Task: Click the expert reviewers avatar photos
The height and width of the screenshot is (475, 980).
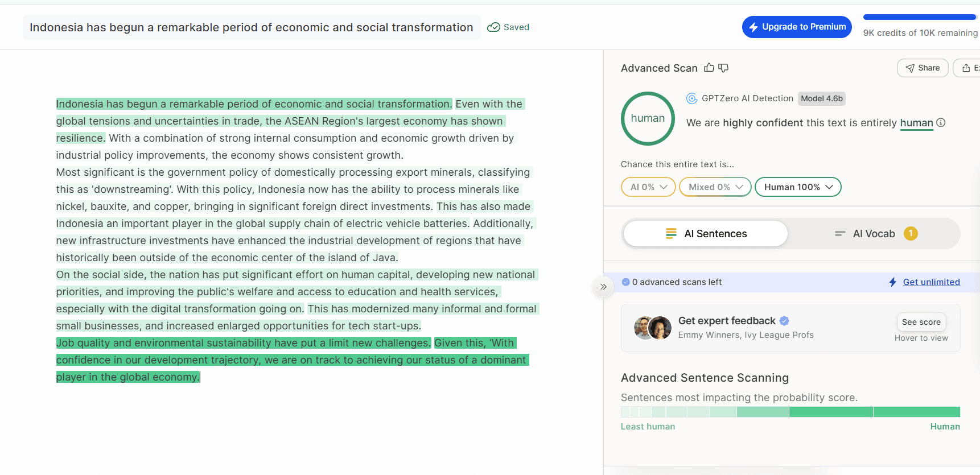Action: pos(652,328)
